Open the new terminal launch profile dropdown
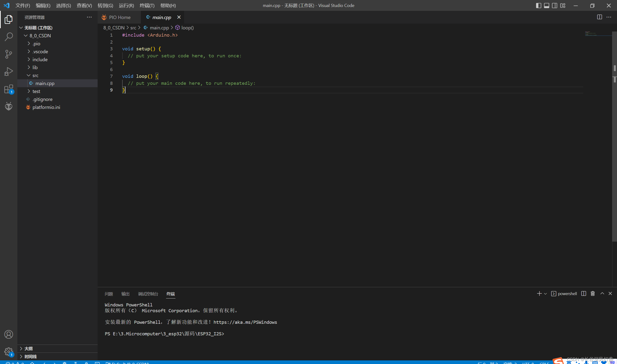This screenshot has width=617, height=364. [545, 294]
